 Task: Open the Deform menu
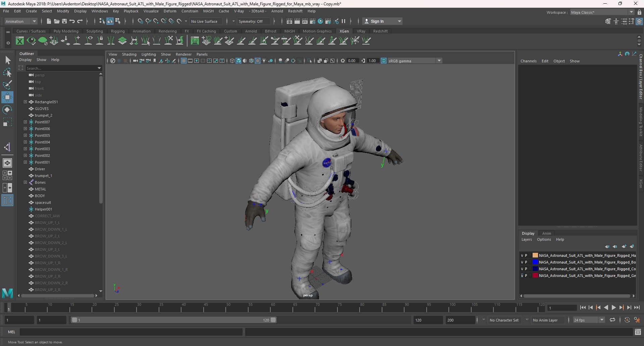coord(170,11)
